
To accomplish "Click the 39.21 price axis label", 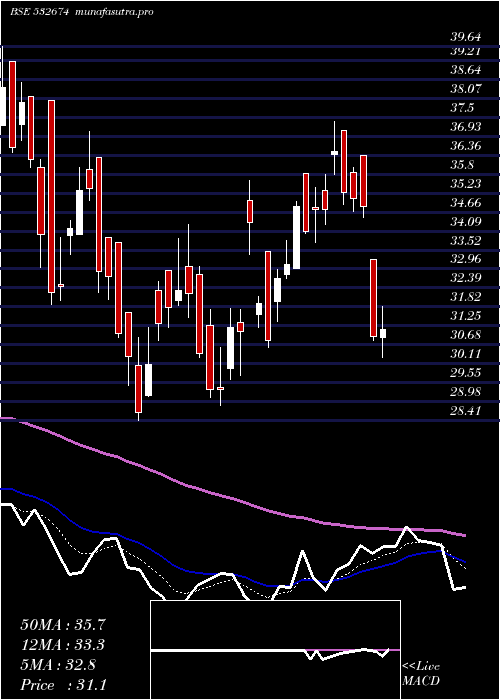I will [466, 51].
